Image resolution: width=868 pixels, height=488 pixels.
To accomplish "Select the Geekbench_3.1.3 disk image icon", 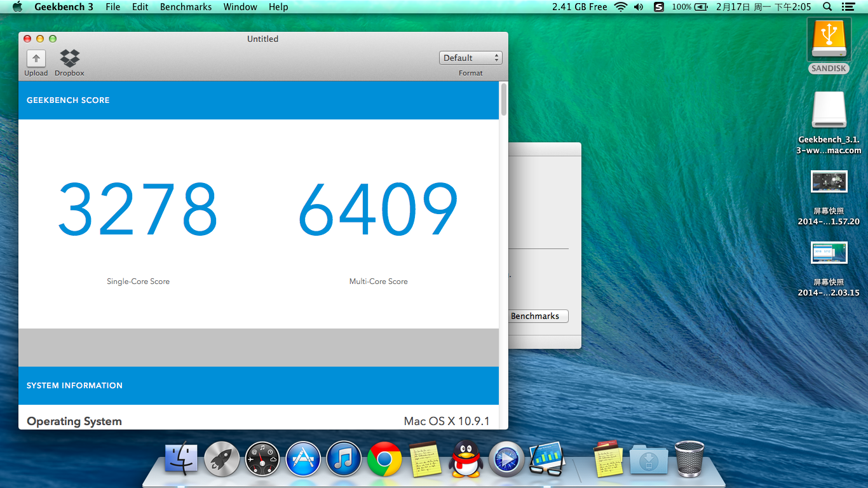I will pos(829,111).
